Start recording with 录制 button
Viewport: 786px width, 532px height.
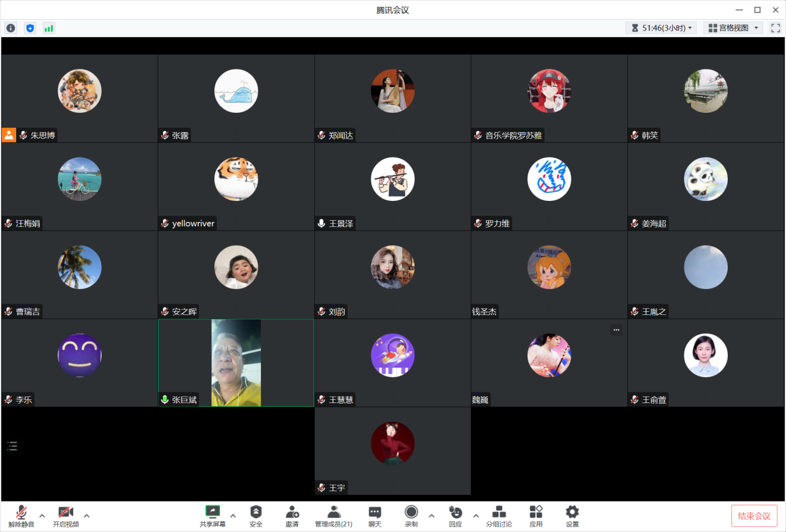[411, 515]
